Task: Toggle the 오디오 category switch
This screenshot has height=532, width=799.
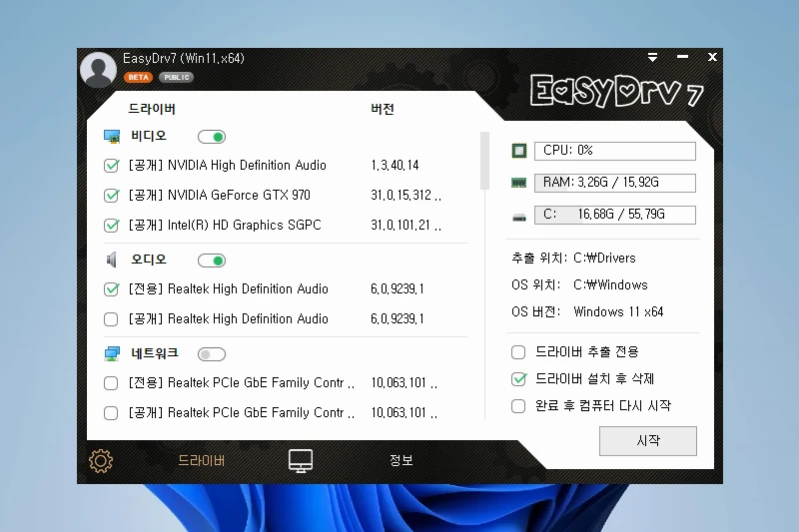Action: 212,261
